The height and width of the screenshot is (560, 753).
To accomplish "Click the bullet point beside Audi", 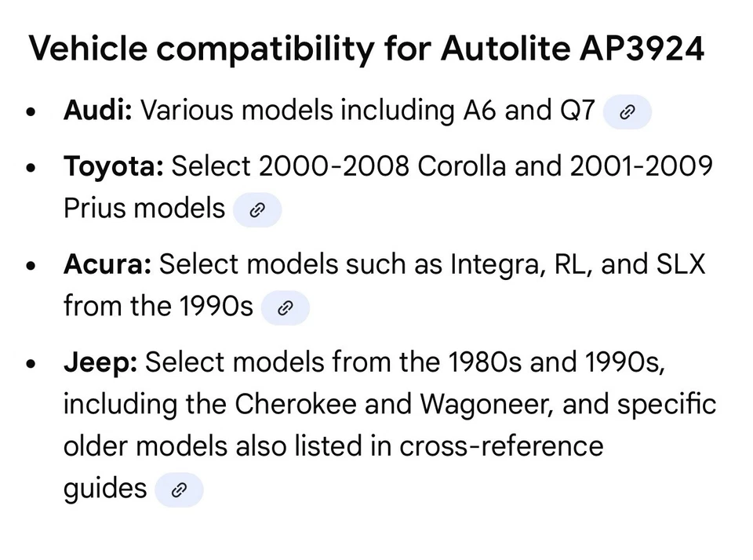I will coord(31,112).
